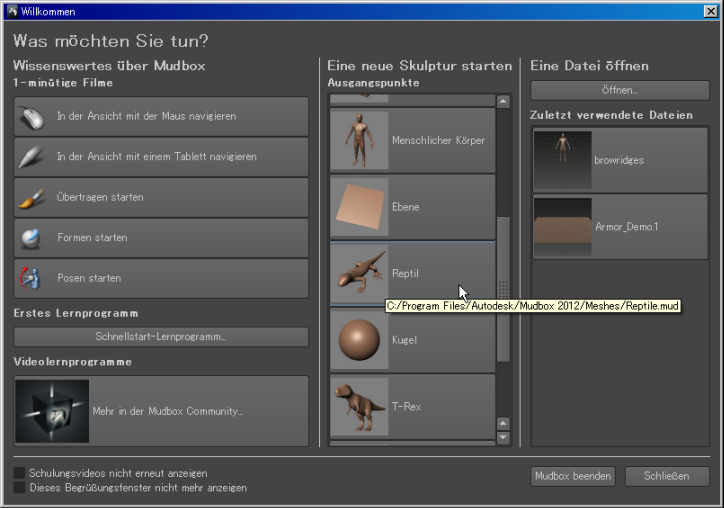This screenshot has height=508, width=724.
Task: Play 'In der Ansicht mit einem Tablett navigieren'
Action: tap(161, 157)
